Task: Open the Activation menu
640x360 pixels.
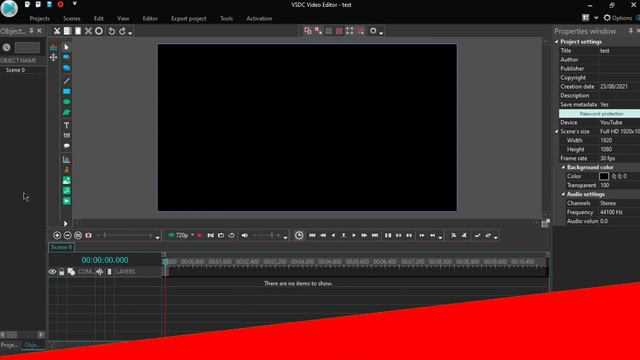Action: [x=259, y=18]
